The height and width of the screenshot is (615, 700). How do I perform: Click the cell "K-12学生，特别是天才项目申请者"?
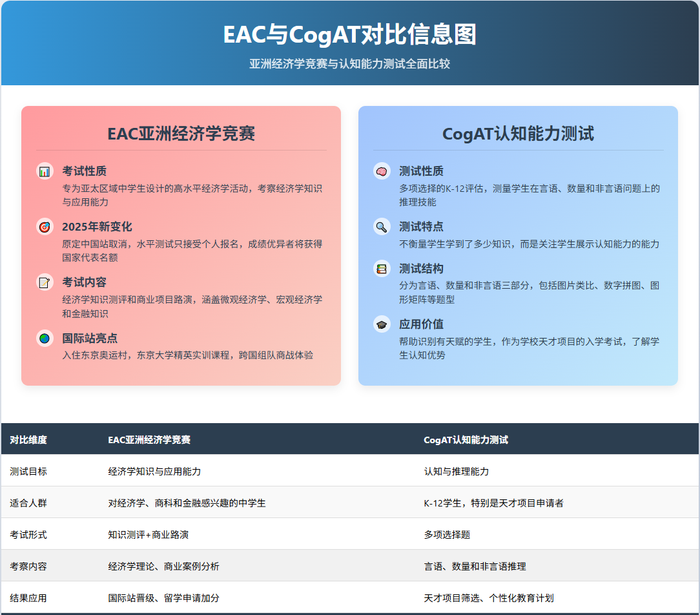coord(494,503)
